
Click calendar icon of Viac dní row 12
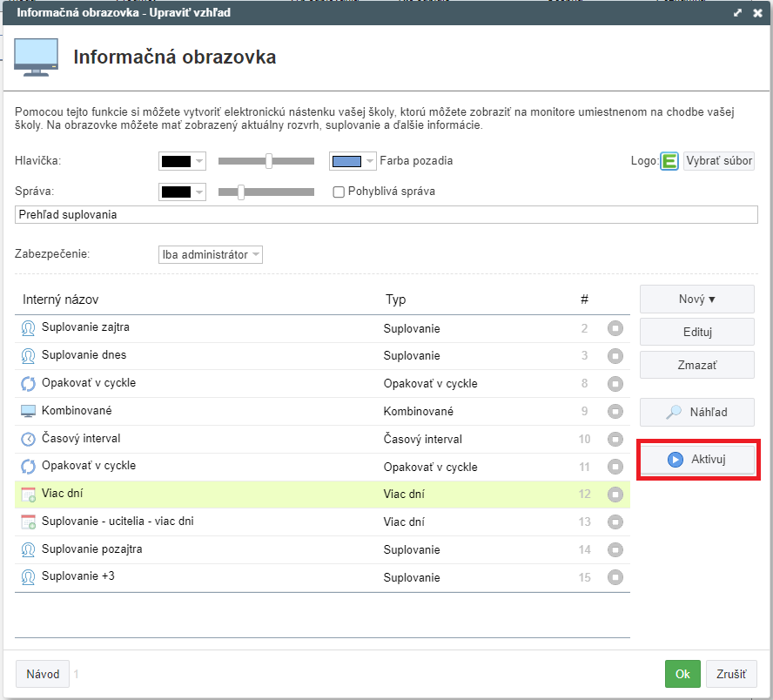click(28, 494)
